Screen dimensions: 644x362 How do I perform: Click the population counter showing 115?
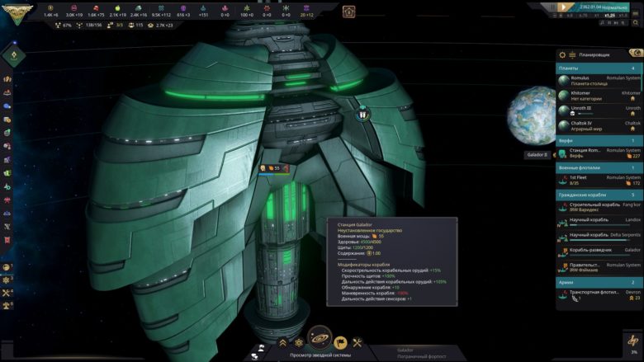click(135, 26)
